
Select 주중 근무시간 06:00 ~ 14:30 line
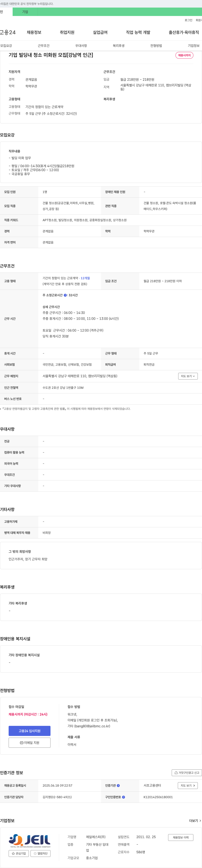pos(64,313)
